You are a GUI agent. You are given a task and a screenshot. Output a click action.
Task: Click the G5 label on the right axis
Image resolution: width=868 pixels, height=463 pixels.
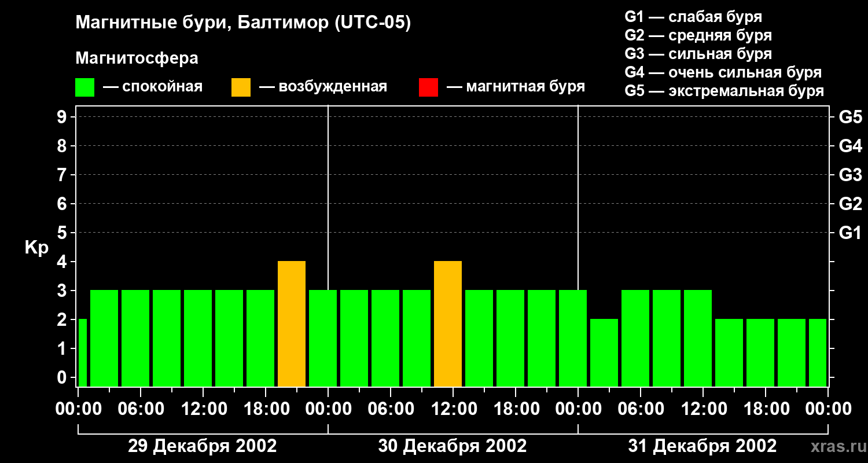click(850, 117)
